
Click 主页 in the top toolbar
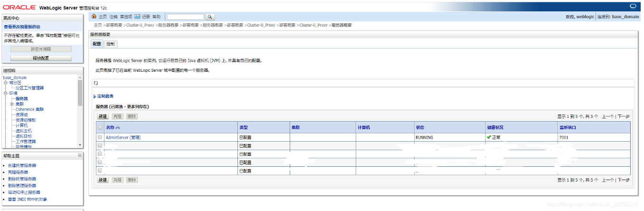click(103, 17)
